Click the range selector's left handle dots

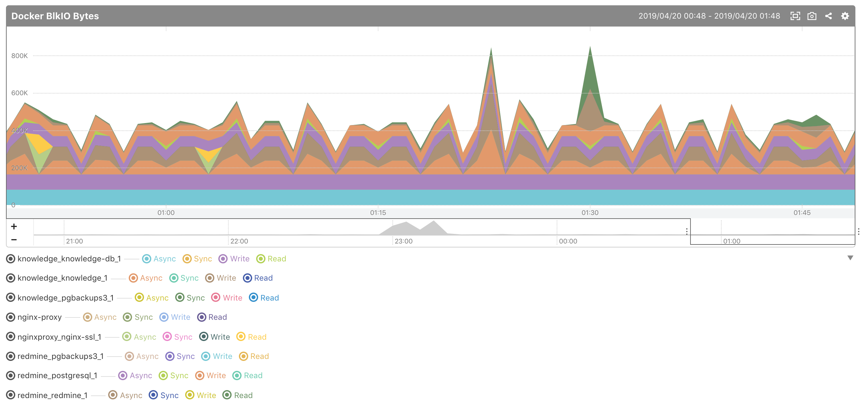click(x=687, y=232)
